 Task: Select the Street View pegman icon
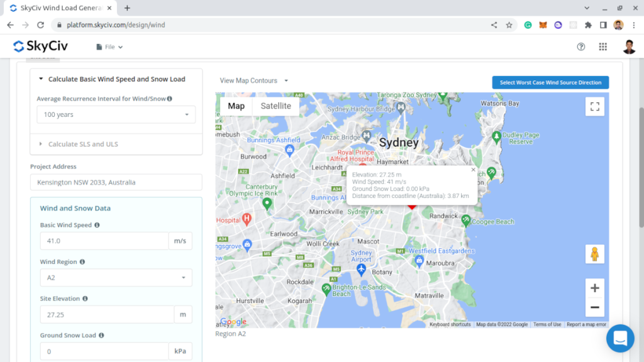click(594, 254)
